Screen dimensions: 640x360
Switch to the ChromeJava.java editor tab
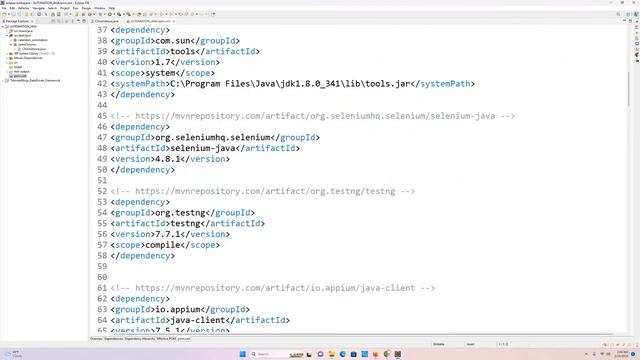pyautogui.click(x=105, y=21)
